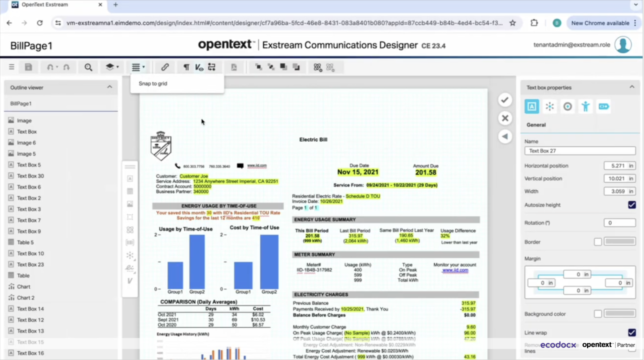Toggle the Line wrap checkbox
Screen dimensions: 644x360
tap(631, 332)
